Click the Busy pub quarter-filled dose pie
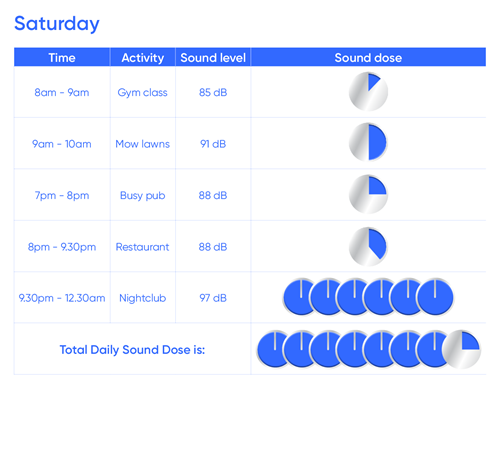 point(368,194)
